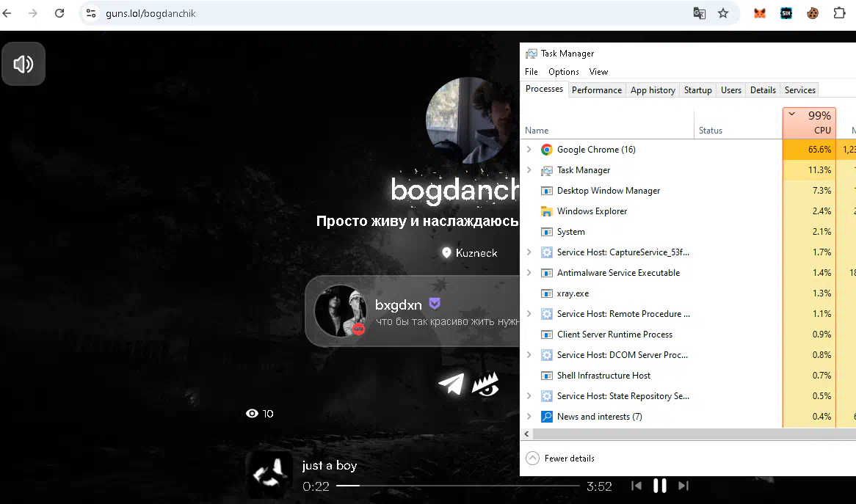The height and width of the screenshot is (504, 856).
Task: Go to the previous track
Action: (x=636, y=486)
